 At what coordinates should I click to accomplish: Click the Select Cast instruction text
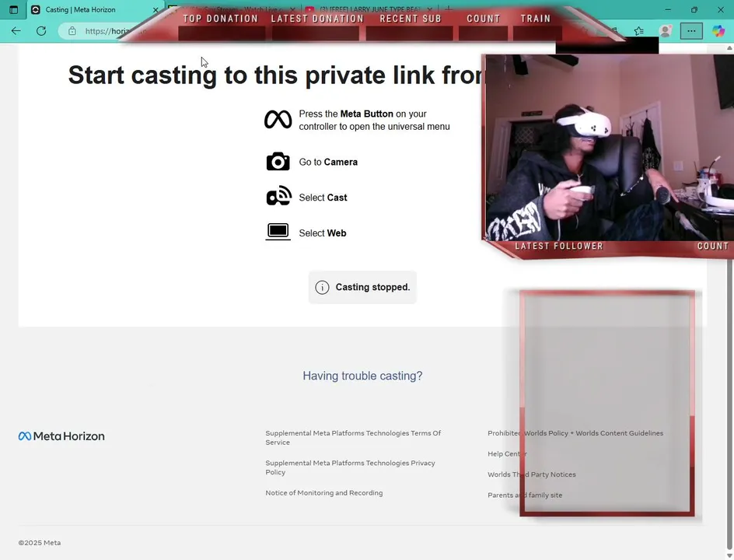click(x=323, y=198)
